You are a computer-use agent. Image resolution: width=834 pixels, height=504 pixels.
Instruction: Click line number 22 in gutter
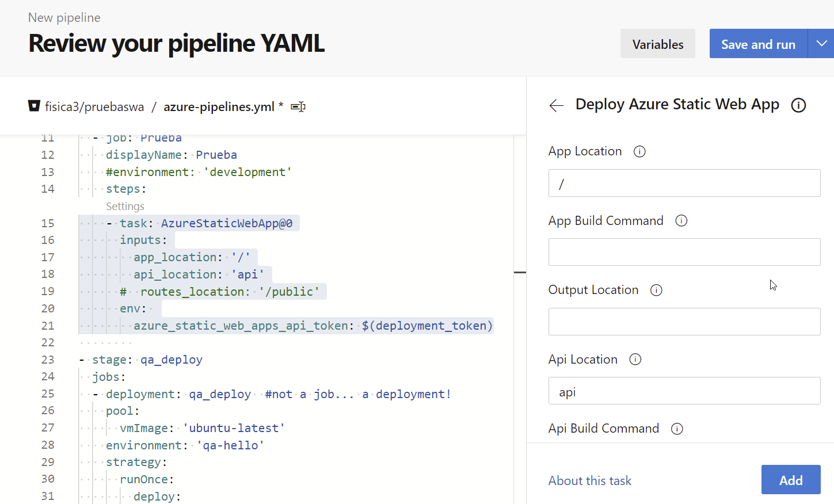click(48, 342)
